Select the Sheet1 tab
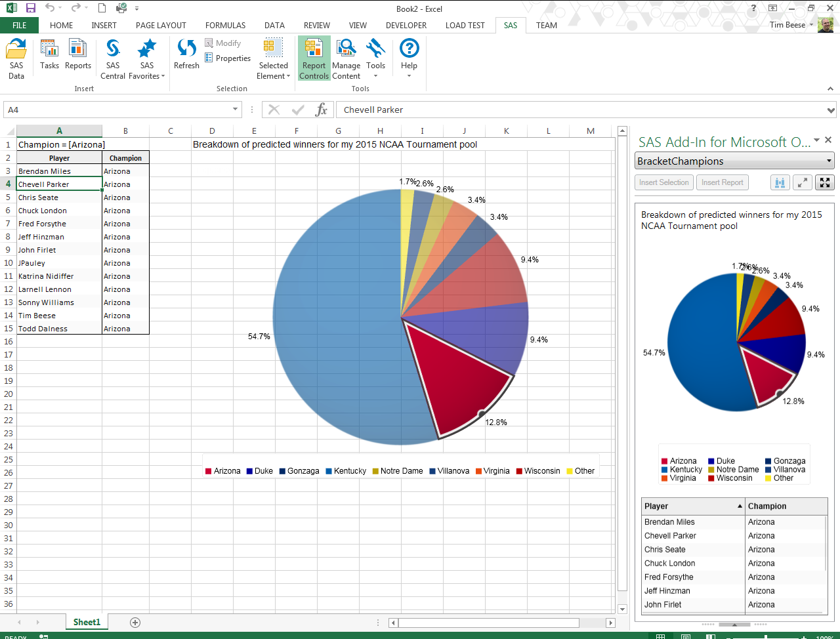Screen dimensions: 840x639 [87, 622]
